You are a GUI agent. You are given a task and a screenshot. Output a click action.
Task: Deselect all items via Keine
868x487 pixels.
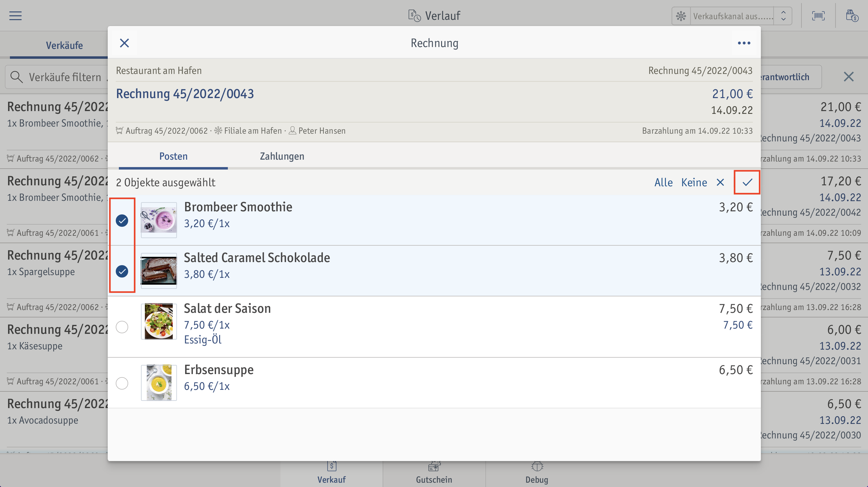(694, 182)
